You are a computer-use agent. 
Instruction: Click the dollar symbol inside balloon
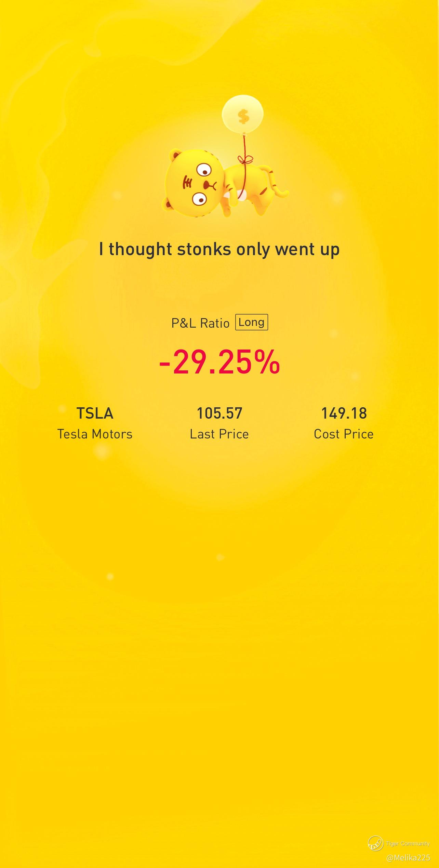pos(243,116)
